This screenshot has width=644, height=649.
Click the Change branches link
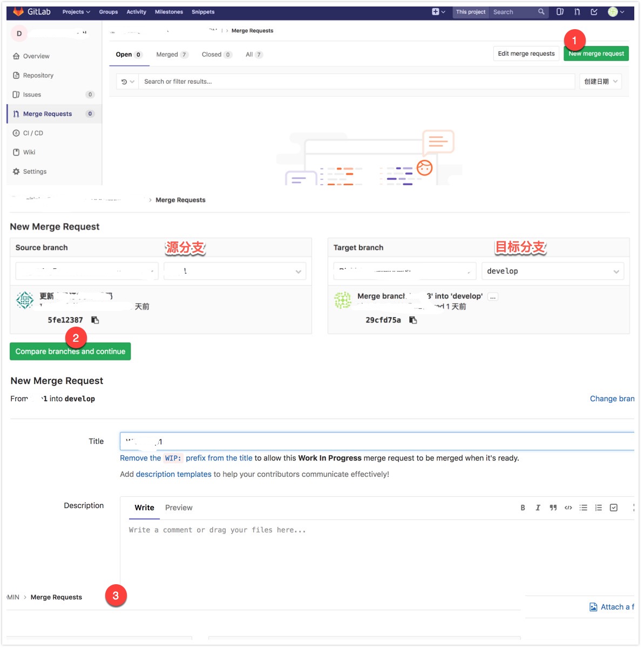point(612,398)
